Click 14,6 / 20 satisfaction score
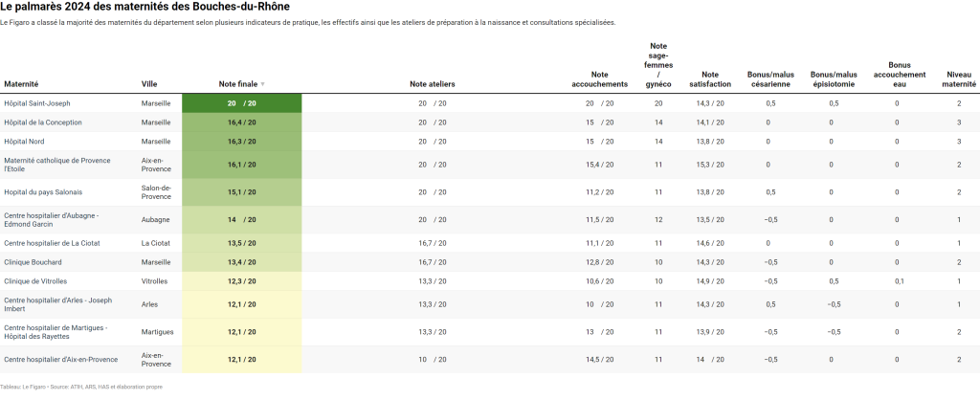This screenshot has height=400, width=980. pyautogui.click(x=710, y=243)
